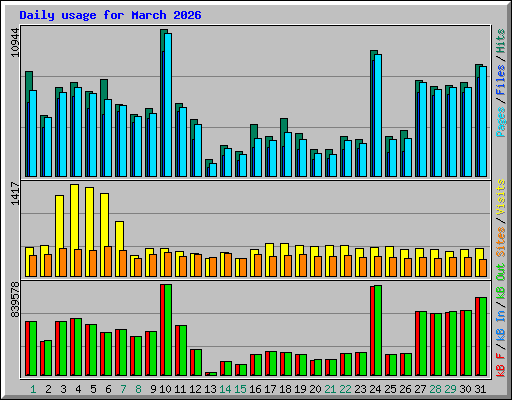
Task: Click day 7 on the x-axis
Action: tap(123, 389)
